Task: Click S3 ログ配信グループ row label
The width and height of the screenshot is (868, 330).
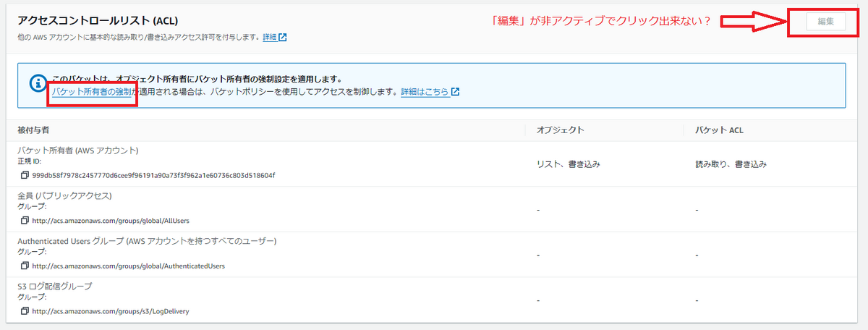Action: pos(55,286)
